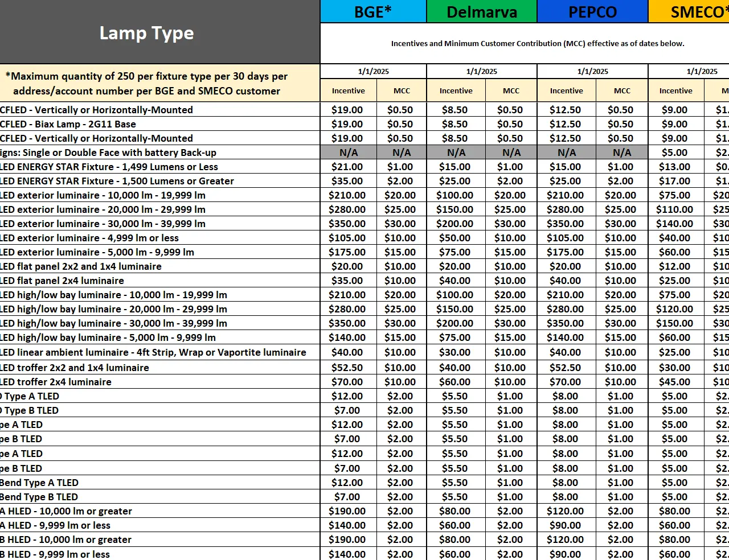Click the SMECO* utility column header
This screenshot has width=729, height=560.
(689, 11)
